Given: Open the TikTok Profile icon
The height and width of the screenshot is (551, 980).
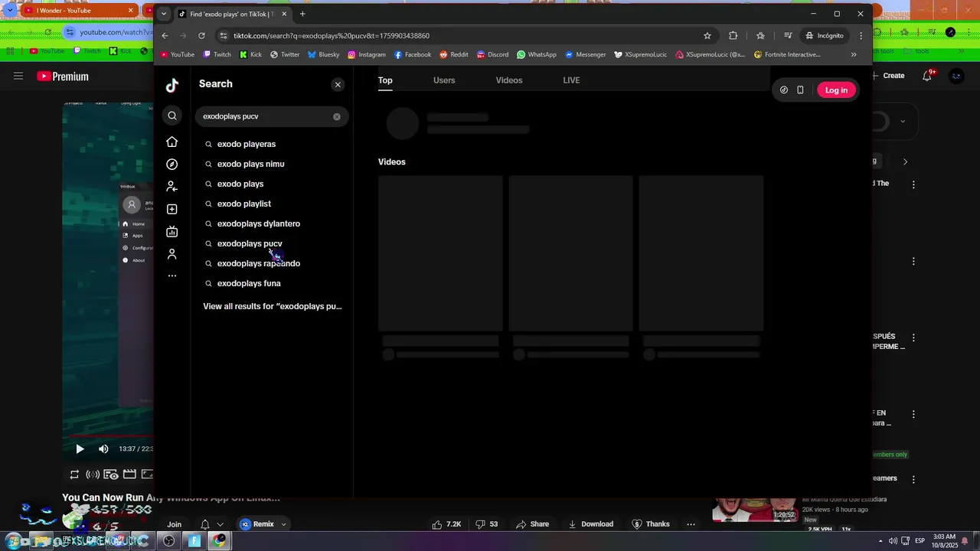Looking at the screenshot, I should [x=172, y=253].
